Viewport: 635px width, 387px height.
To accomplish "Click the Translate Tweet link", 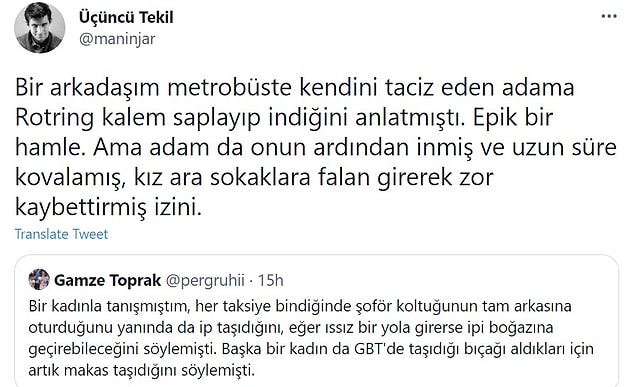I will coord(61,234).
